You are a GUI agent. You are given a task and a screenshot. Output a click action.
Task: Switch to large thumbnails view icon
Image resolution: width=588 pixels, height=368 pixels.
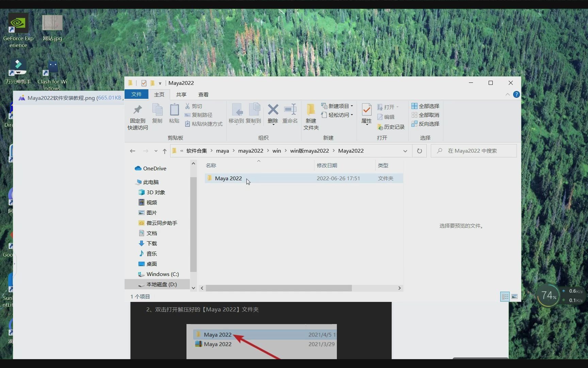coord(514,297)
